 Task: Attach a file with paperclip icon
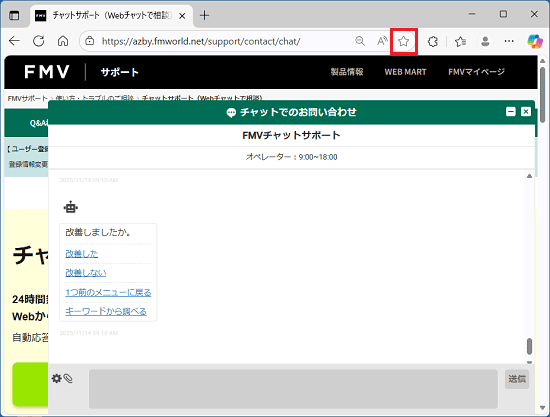pos(68,378)
